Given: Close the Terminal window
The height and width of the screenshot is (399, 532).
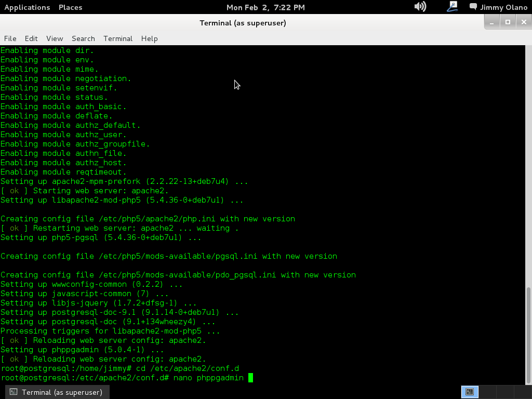Looking at the screenshot, I should coord(523,22).
